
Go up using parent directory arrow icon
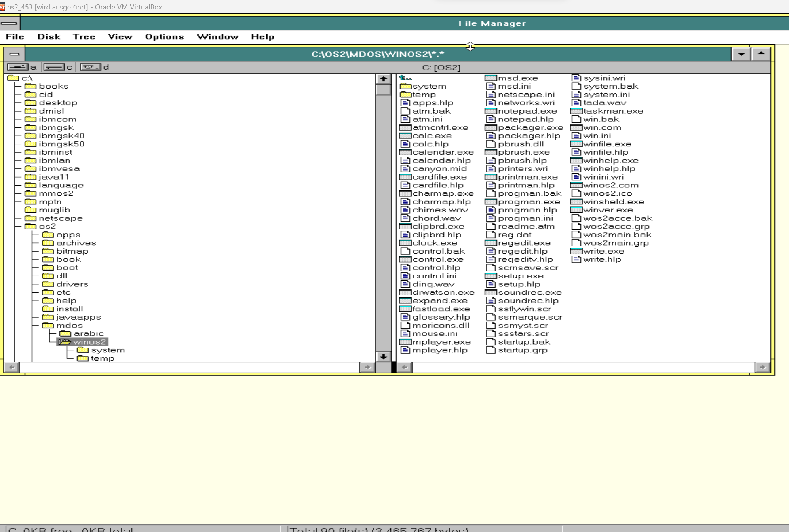tap(405, 78)
